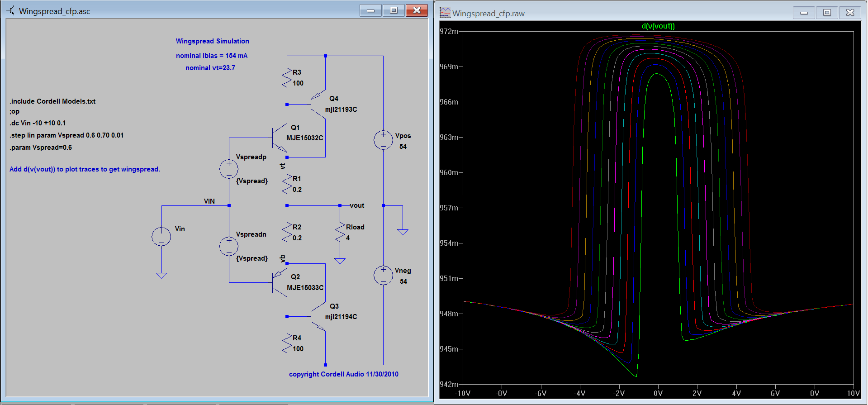Maximize the Wingspread_cfp.raw plot window

827,13
